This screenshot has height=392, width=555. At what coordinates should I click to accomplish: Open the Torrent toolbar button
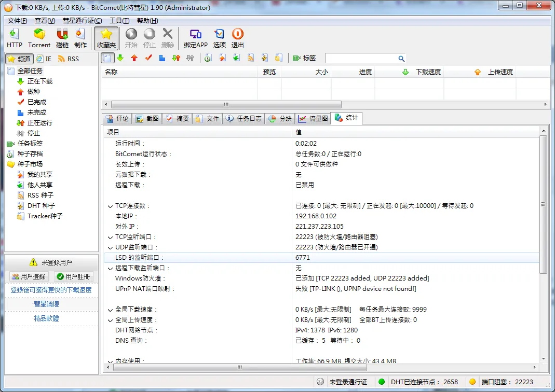(x=39, y=34)
